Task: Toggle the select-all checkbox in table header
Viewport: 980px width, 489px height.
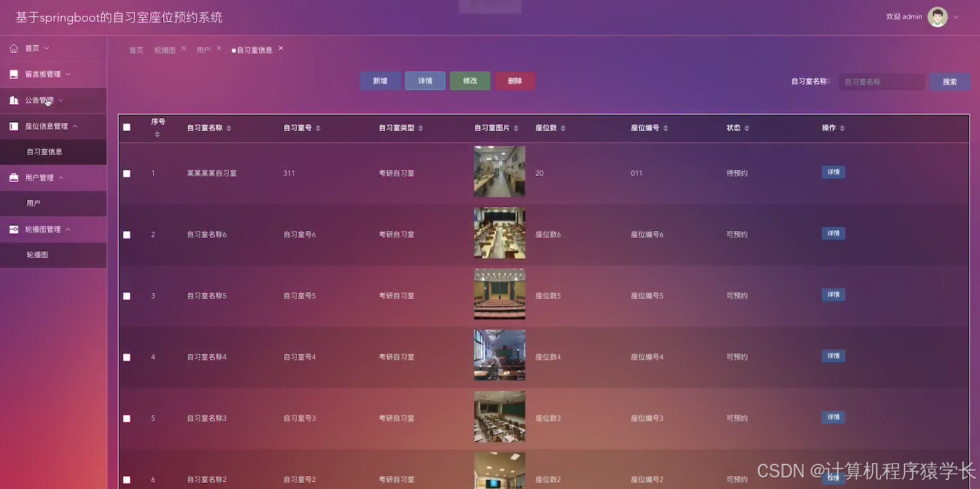Action: pos(126,127)
